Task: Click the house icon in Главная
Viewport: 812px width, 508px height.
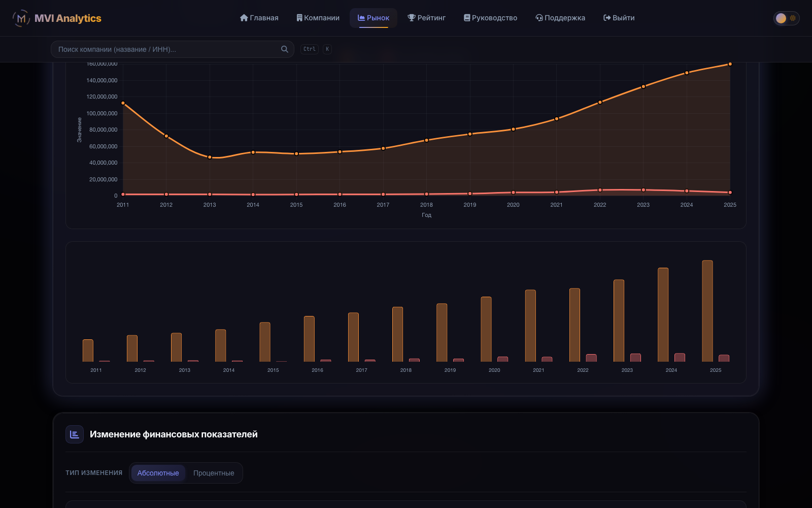Action: click(244, 18)
